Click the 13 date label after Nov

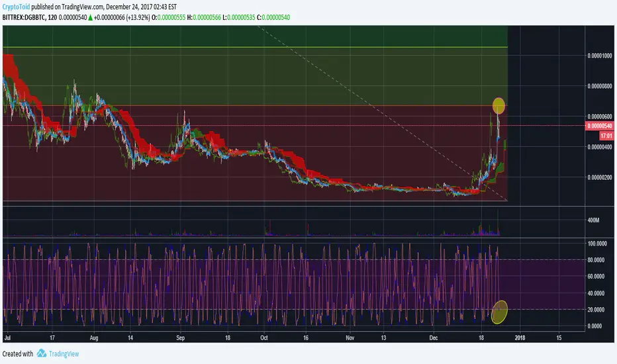point(384,338)
